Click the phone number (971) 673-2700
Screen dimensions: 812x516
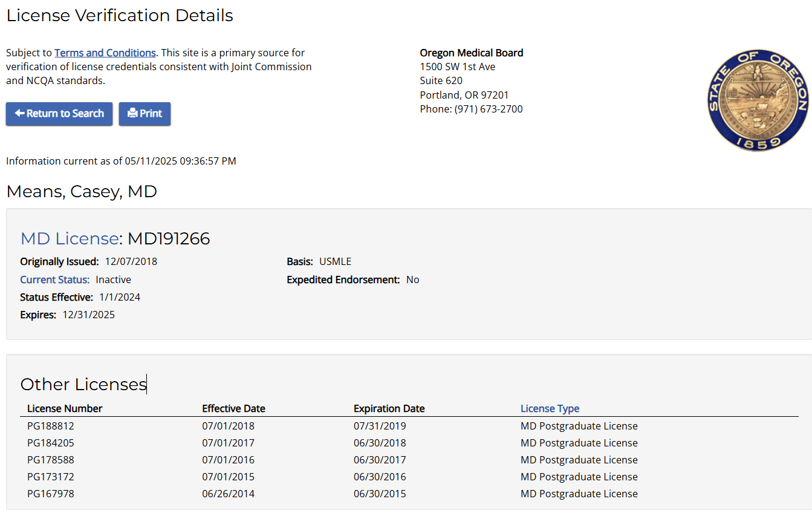[489, 109]
